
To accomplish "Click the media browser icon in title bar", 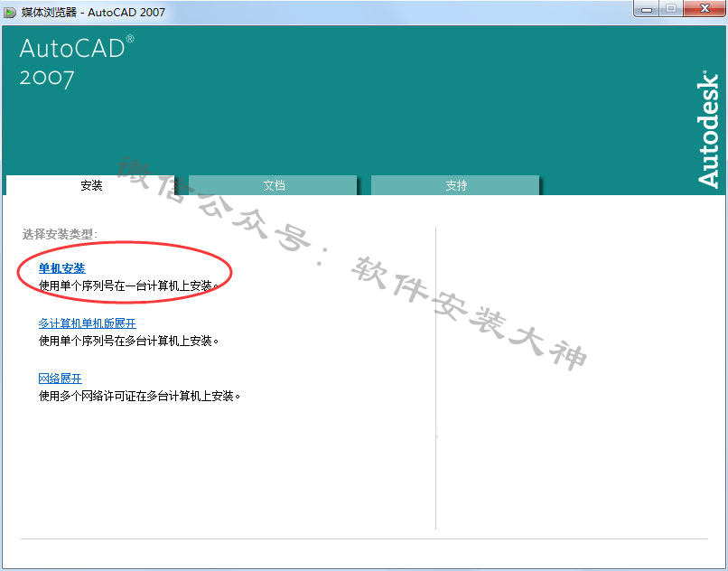I will (x=10, y=12).
